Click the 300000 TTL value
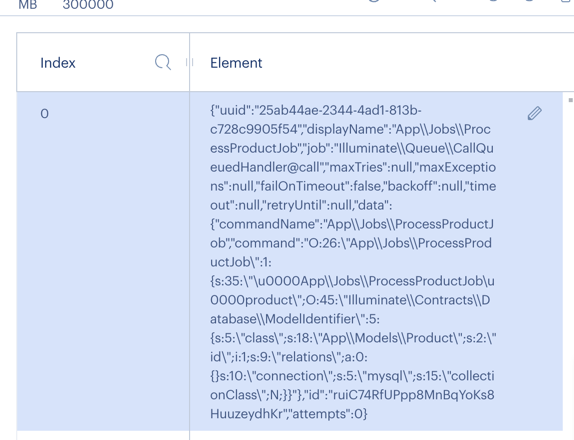Viewport: 574px width, 440px height. (x=88, y=5)
